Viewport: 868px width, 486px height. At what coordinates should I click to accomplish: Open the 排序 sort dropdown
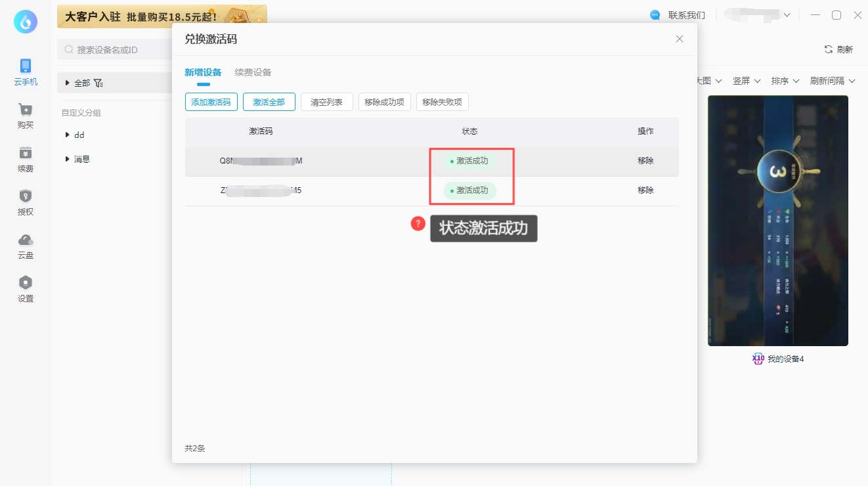point(785,81)
